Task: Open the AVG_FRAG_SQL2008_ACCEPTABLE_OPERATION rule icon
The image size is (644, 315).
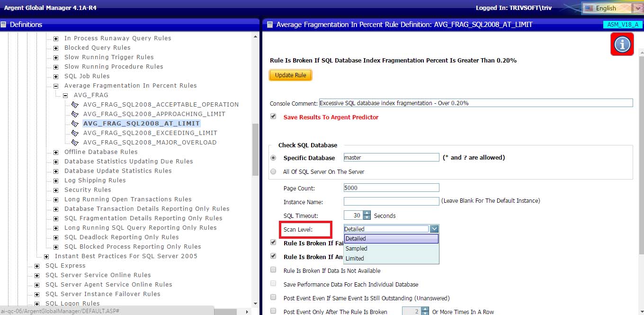Action: pos(75,105)
